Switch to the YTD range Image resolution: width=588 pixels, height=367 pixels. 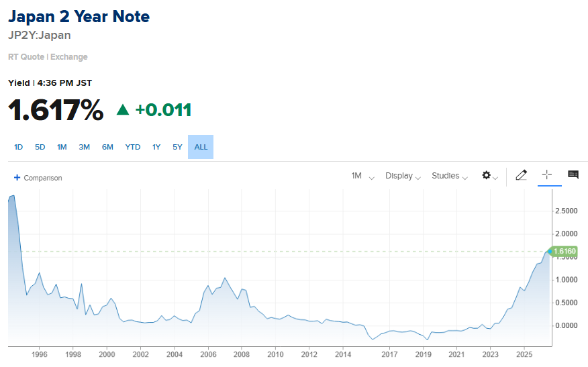point(133,147)
